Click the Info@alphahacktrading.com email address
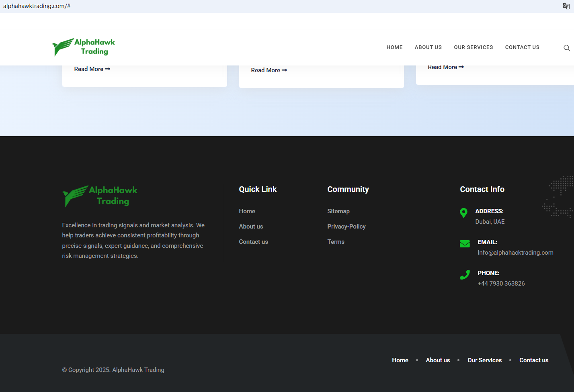 (515, 253)
